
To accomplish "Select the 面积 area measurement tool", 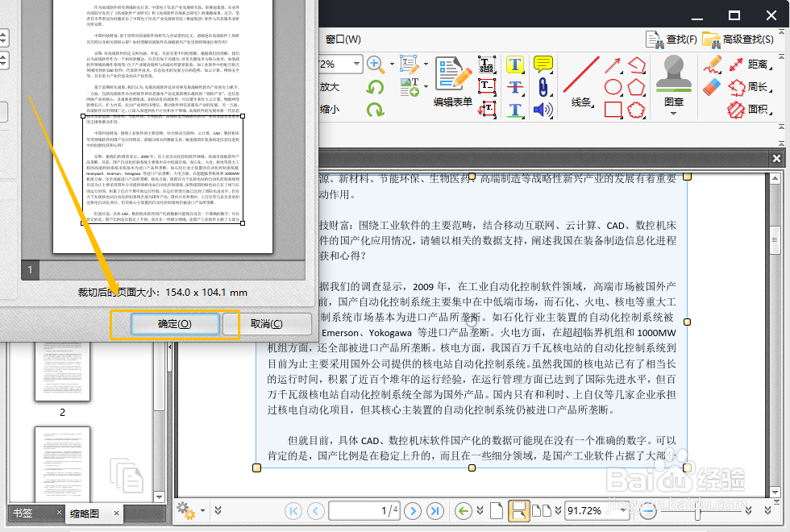I will tap(748, 110).
